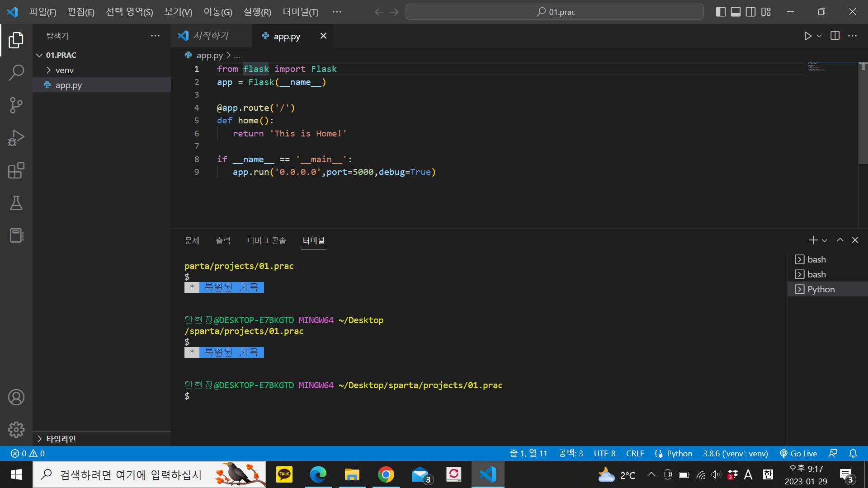Open the Edit menu (편집)

click(81, 12)
